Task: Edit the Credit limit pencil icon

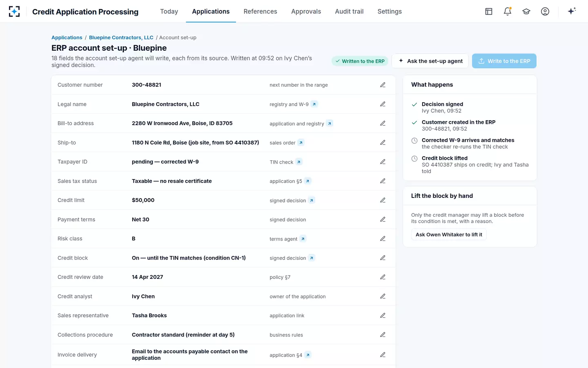Action: pyautogui.click(x=383, y=200)
